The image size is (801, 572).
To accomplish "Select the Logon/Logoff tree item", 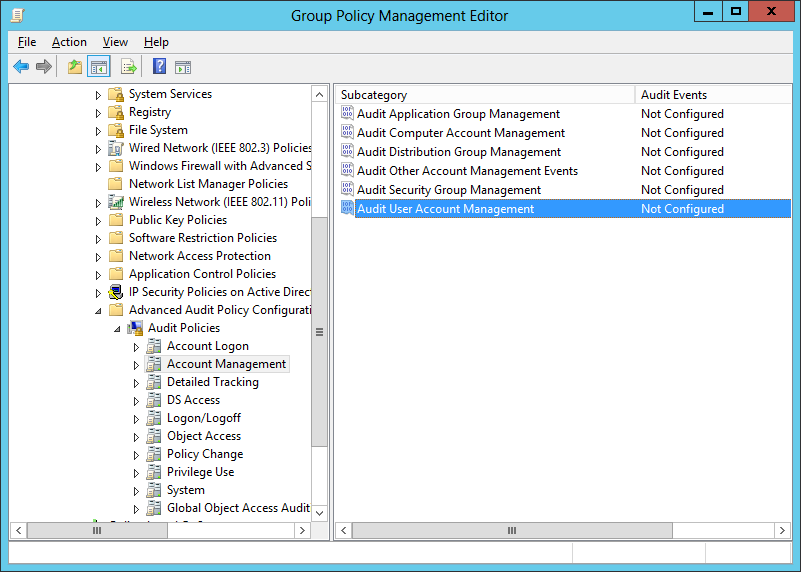I will (x=204, y=418).
